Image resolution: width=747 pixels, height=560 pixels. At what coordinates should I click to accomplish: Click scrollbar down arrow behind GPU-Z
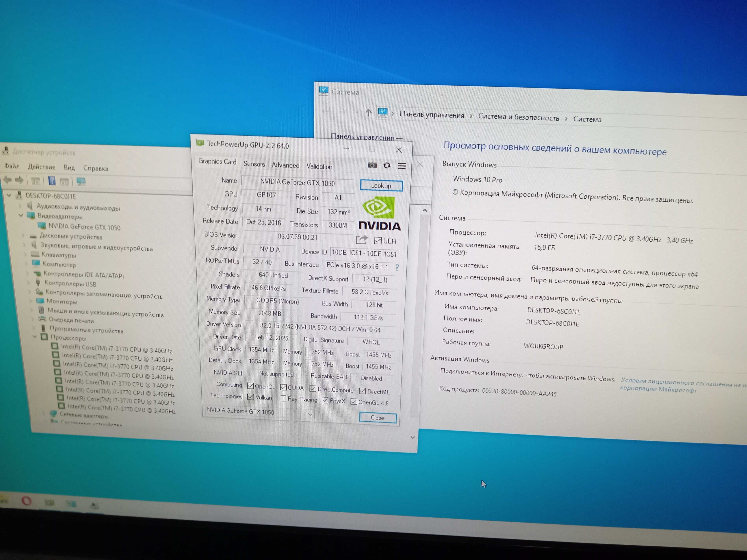click(x=412, y=437)
